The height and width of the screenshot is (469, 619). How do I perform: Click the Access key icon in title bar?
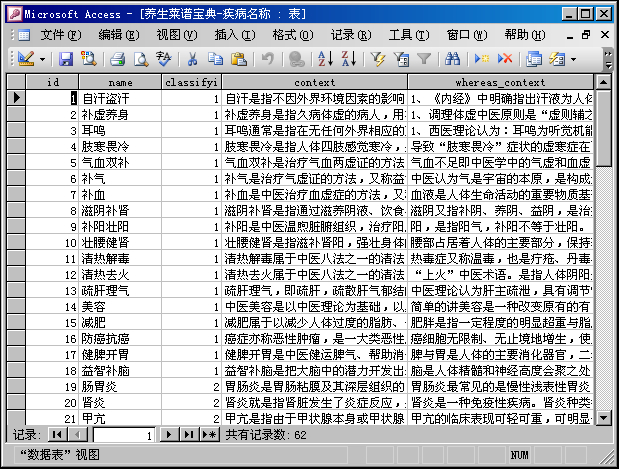pos(15,14)
